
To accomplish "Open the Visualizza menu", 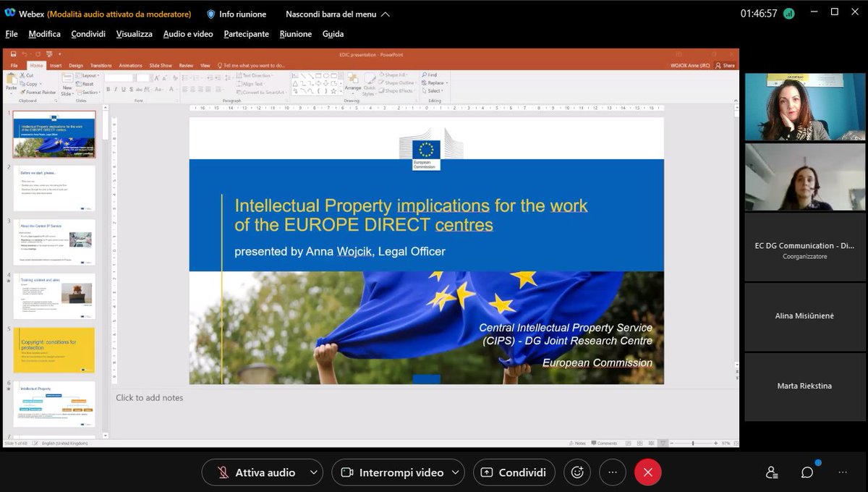I will (134, 34).
